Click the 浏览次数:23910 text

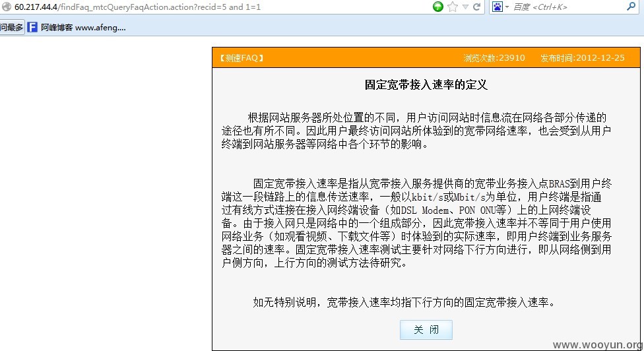tap(494, 58)
